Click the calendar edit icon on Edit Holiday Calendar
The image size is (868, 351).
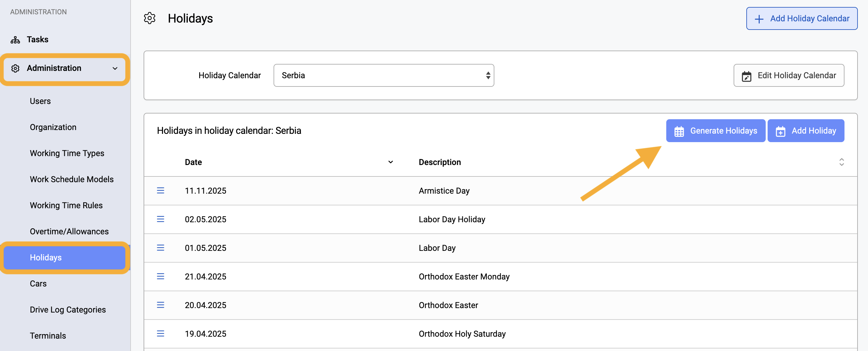tap(746, 76)
